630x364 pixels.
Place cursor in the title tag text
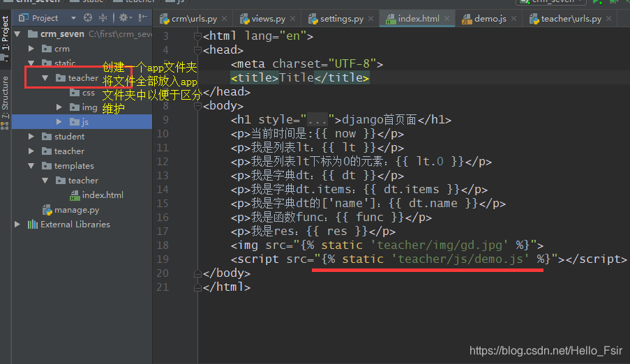pos(296,77)
